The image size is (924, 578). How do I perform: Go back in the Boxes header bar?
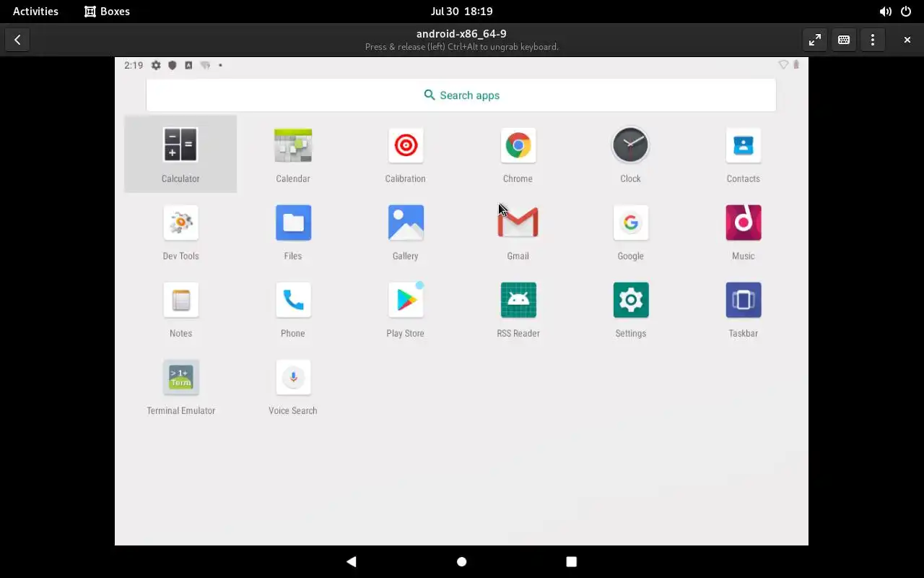(x=17, y=40)
